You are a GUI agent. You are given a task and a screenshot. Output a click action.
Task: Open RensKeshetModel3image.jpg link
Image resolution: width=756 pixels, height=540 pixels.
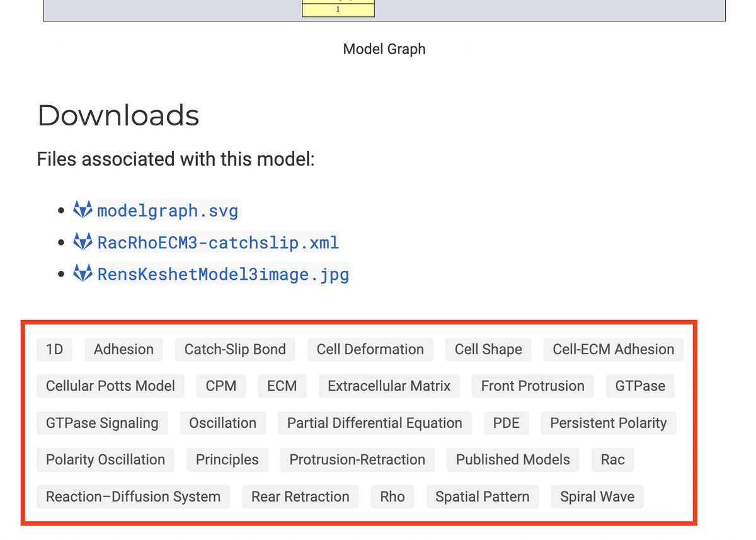[223, 274]
